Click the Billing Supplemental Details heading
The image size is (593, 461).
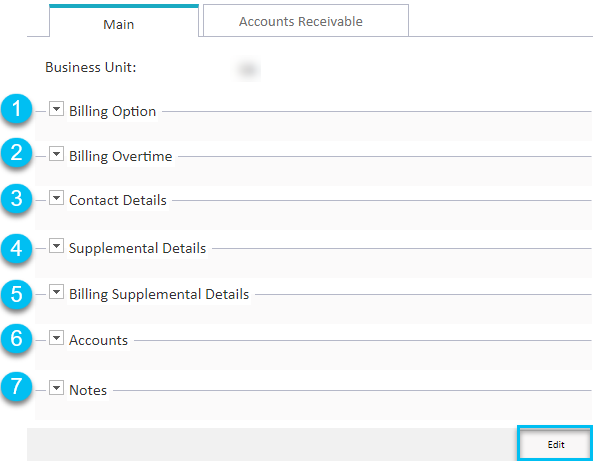click(x=159, y=295)
